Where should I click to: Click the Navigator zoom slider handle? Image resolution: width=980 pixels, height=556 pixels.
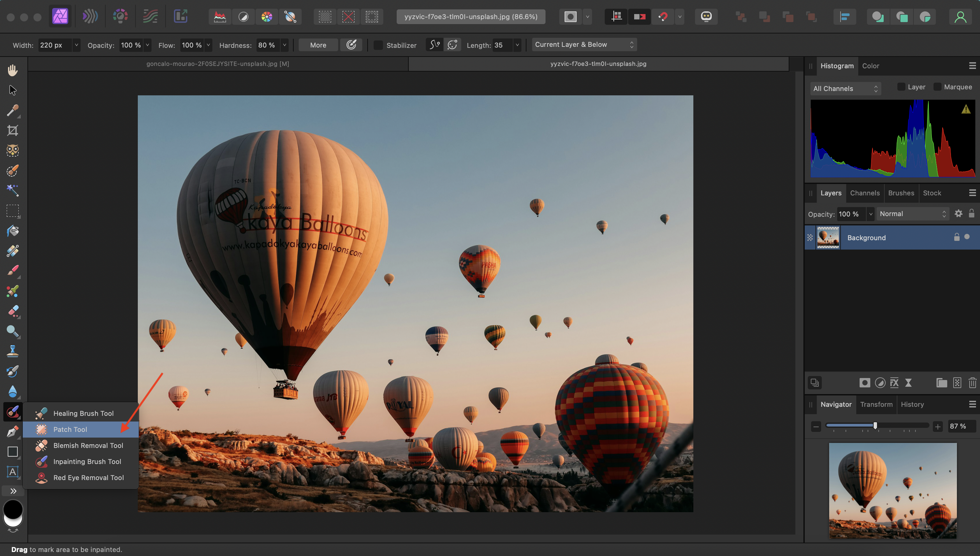click(875, 426)
